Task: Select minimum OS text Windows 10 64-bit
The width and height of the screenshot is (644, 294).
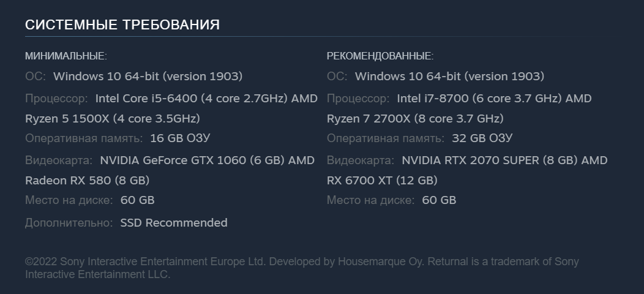Action: pyautogui.click(x=148, y=77)
